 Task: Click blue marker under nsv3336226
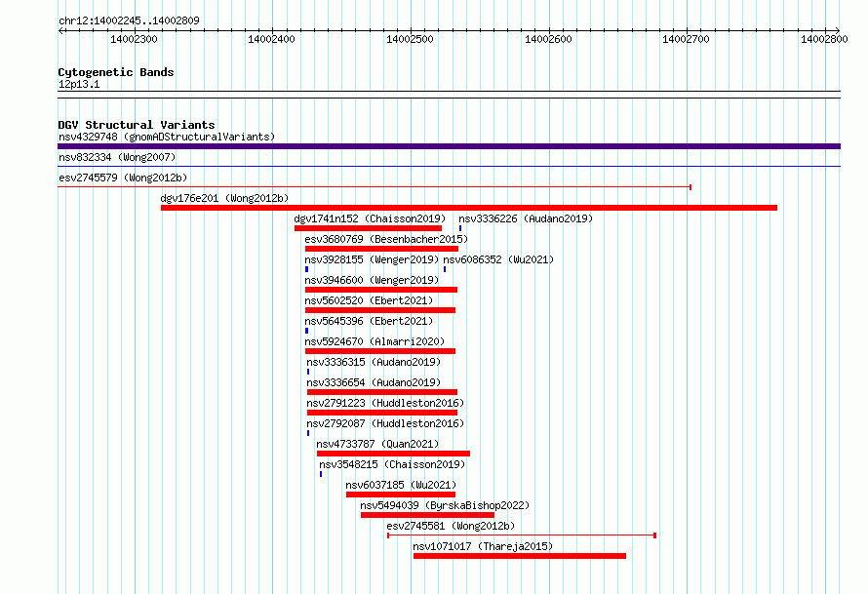[460, 228]
